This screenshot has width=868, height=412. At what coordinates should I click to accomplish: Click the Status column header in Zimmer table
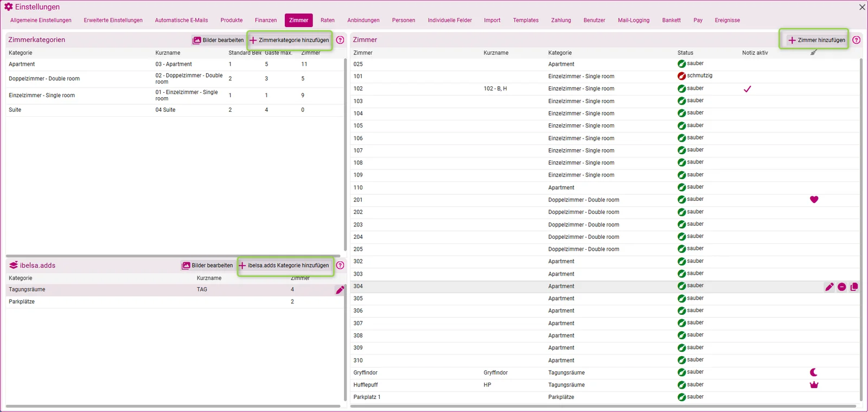click(685, 53)
